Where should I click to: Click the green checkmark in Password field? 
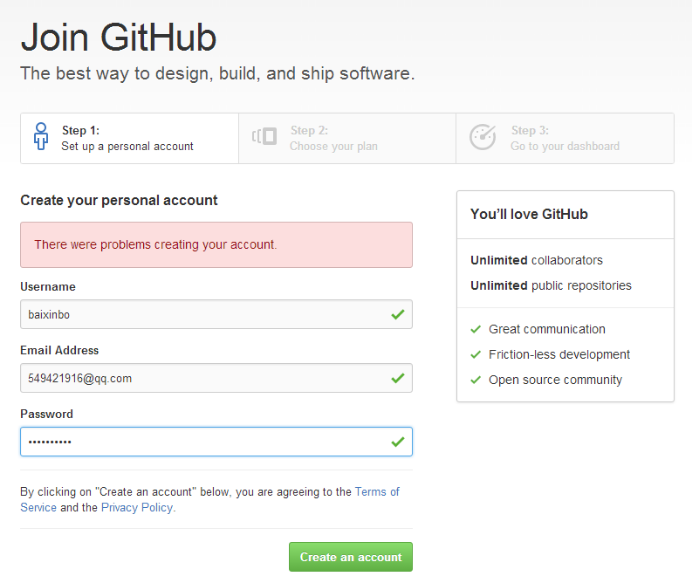[398, 442]
